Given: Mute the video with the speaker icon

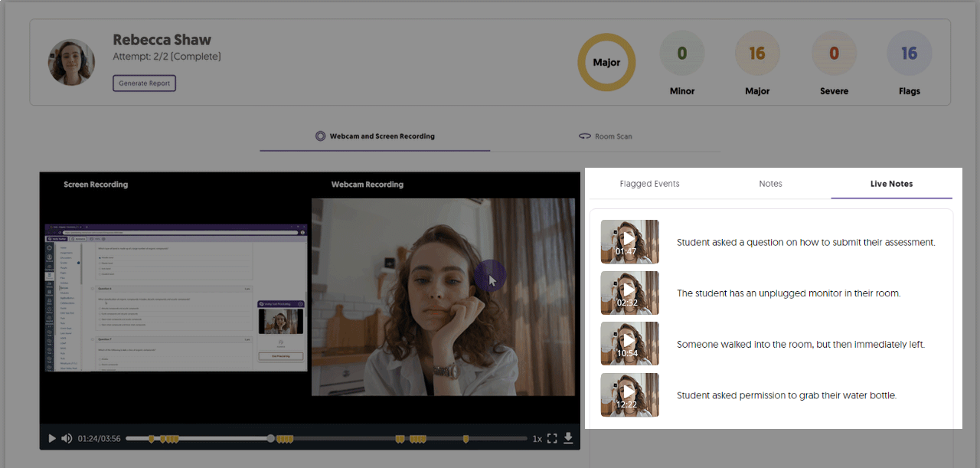Looking at the screenshot, I should [67, 438].
